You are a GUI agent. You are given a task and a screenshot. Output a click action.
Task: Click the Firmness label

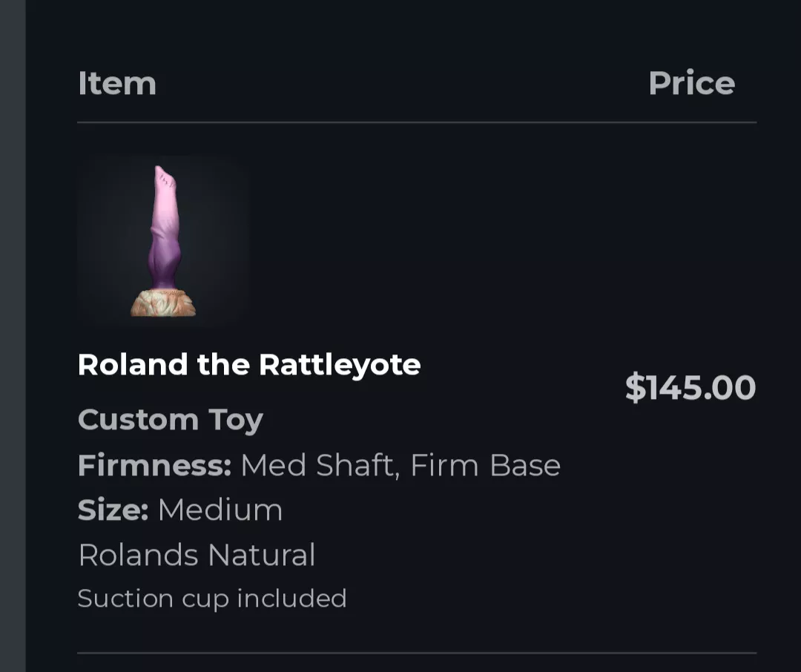154,465
